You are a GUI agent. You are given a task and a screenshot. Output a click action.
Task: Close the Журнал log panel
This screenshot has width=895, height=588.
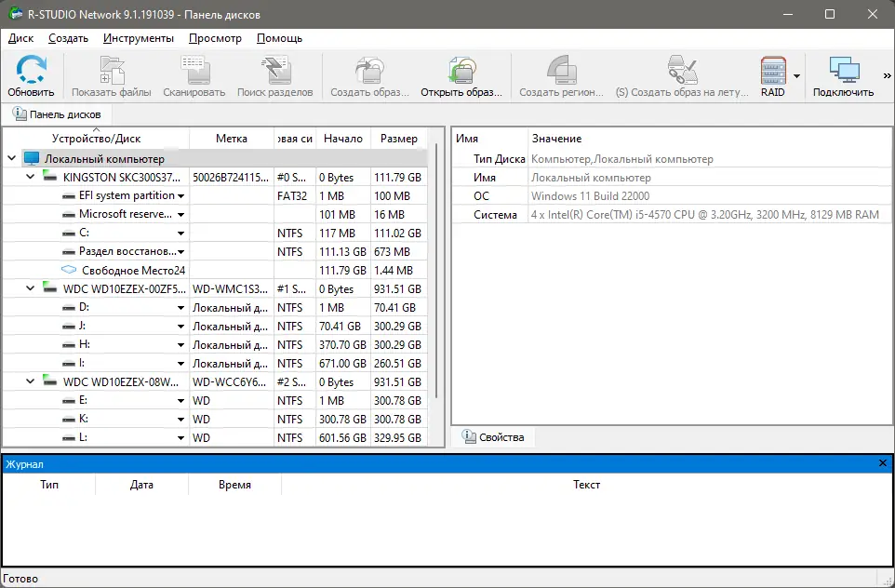pyautogui.click(x=883, y=463)
